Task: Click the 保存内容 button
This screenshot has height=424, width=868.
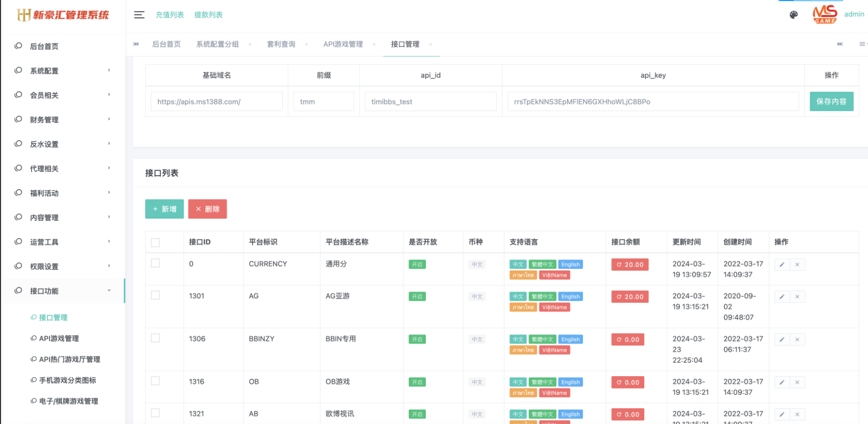Action: click(x=832, y=102)
